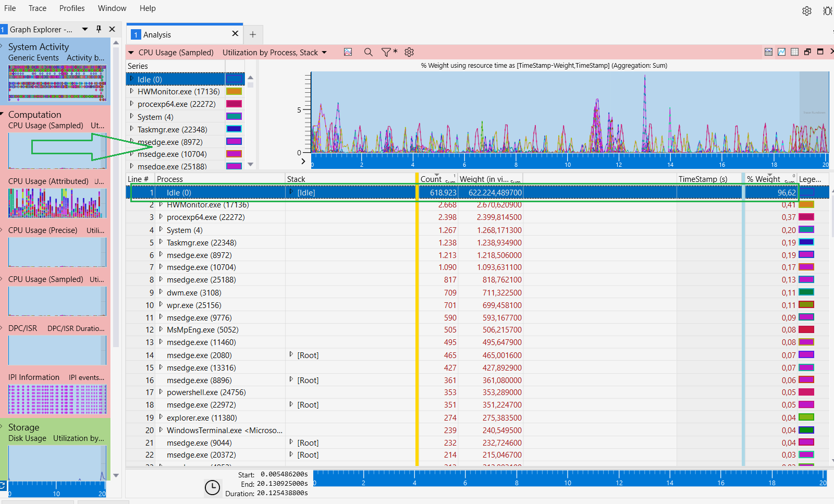
Task: Sort by the % Weight column header
Action: (x=771, y=179)
